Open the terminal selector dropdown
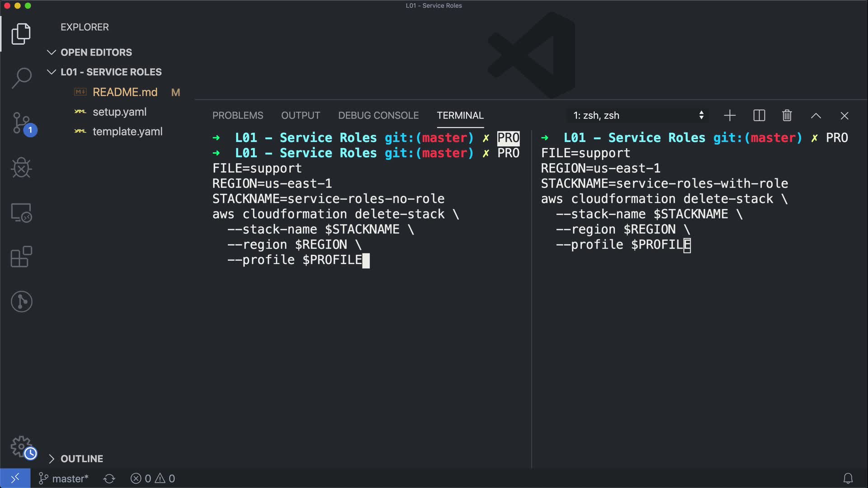Screen dimensions: 868x488 637,116
